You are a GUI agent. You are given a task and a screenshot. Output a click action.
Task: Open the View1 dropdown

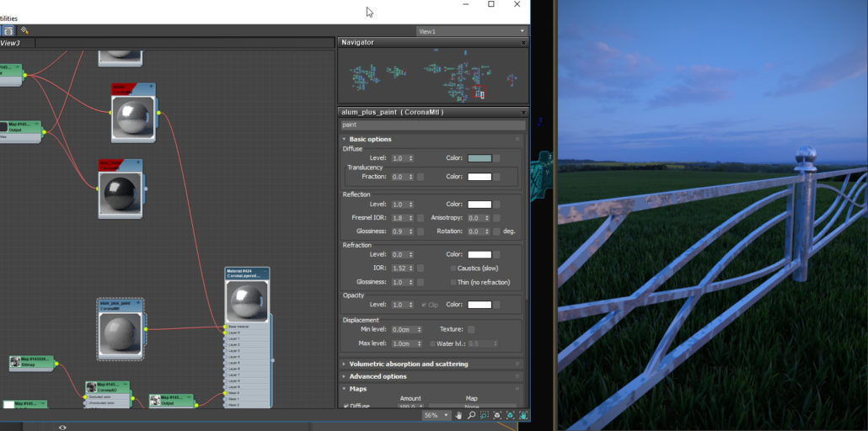click(472, 31)
